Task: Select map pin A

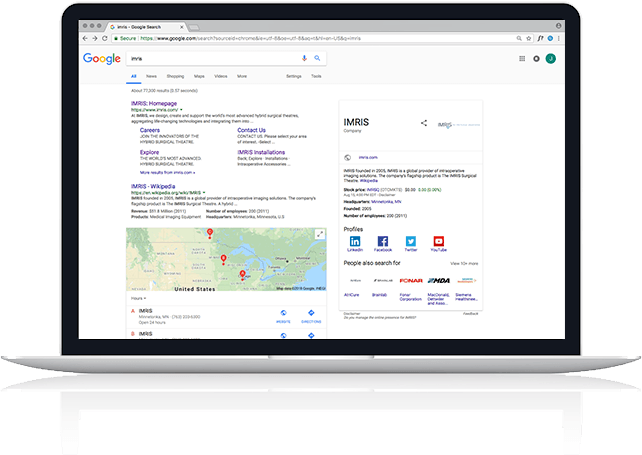Action: (x=242, y=275)
